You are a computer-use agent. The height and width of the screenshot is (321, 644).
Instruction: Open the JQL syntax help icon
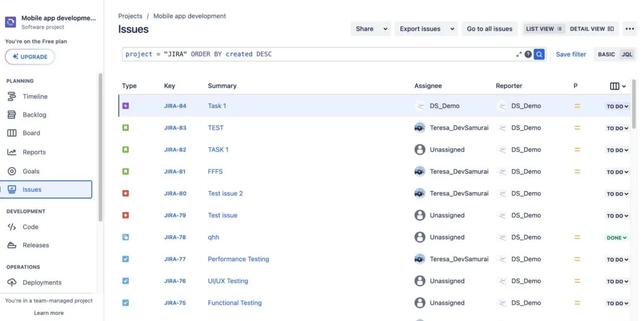pyautogui.click(x=528, y=54)
